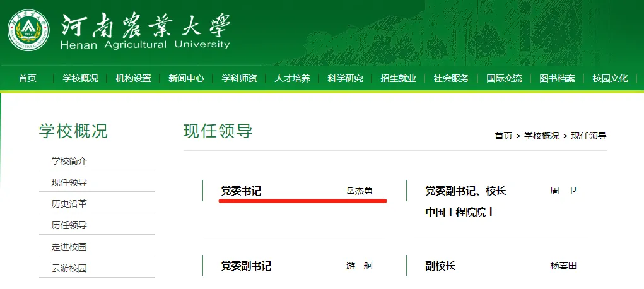Go to 新闻中心 in the navigation bar
This screenshot has height=289, width=644.
(x=186, y=79)
